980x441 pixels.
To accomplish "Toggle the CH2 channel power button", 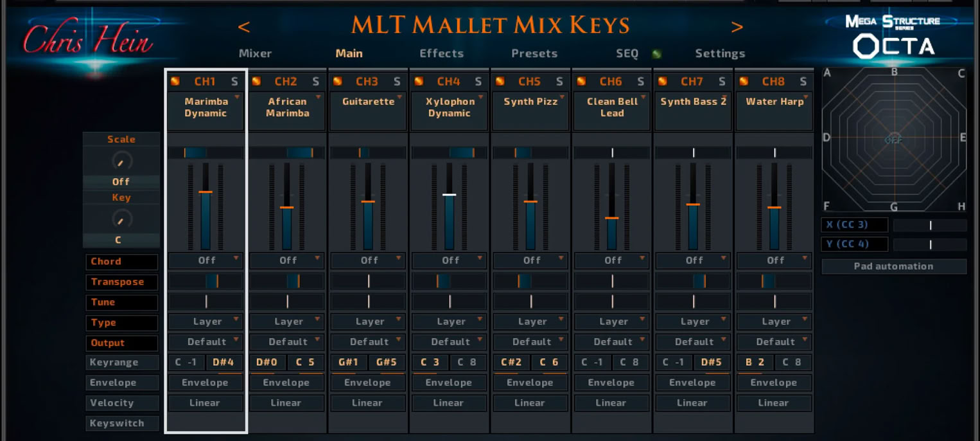I will [256, 82].
